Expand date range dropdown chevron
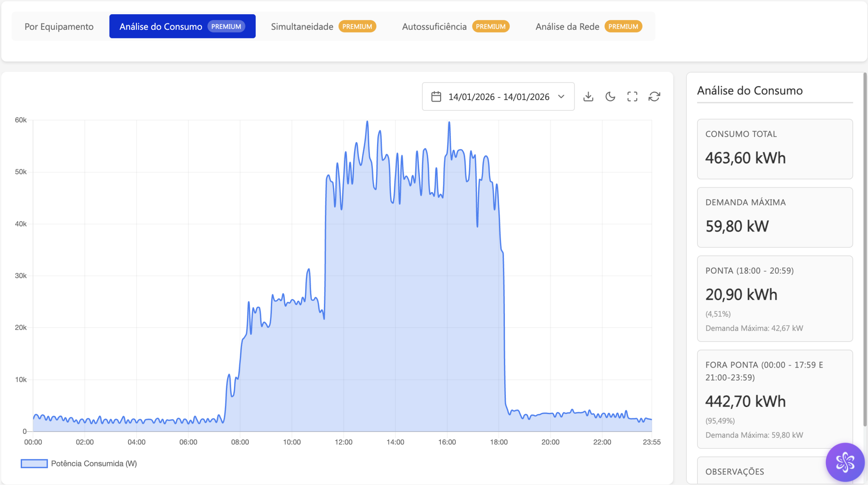This screenshot has height=485, width=868. [561, 97]
